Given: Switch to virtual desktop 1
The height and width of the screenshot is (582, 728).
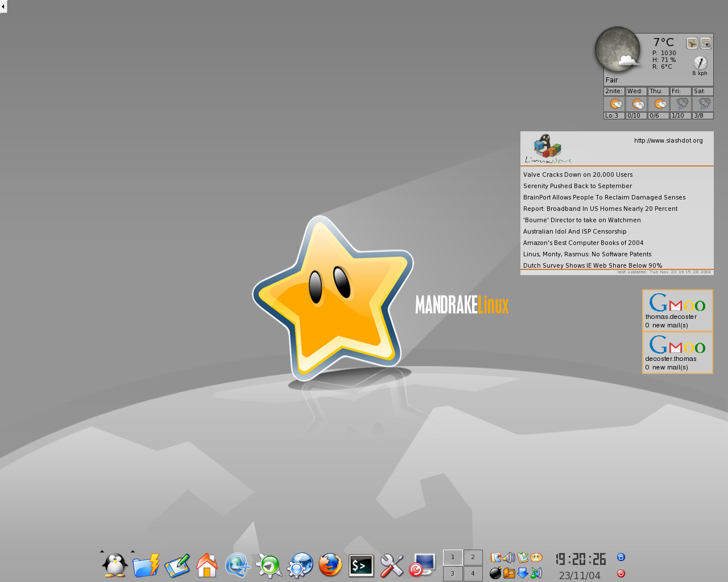Looking at the screenshot, I should tap(453, 558).
